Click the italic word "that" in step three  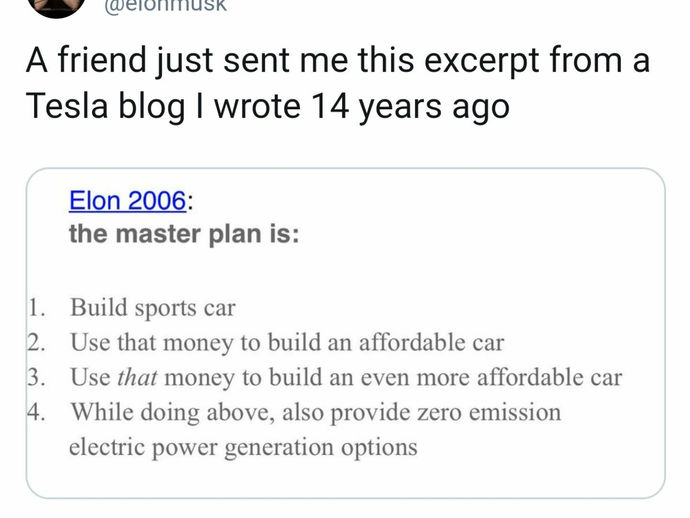[140, 378]
